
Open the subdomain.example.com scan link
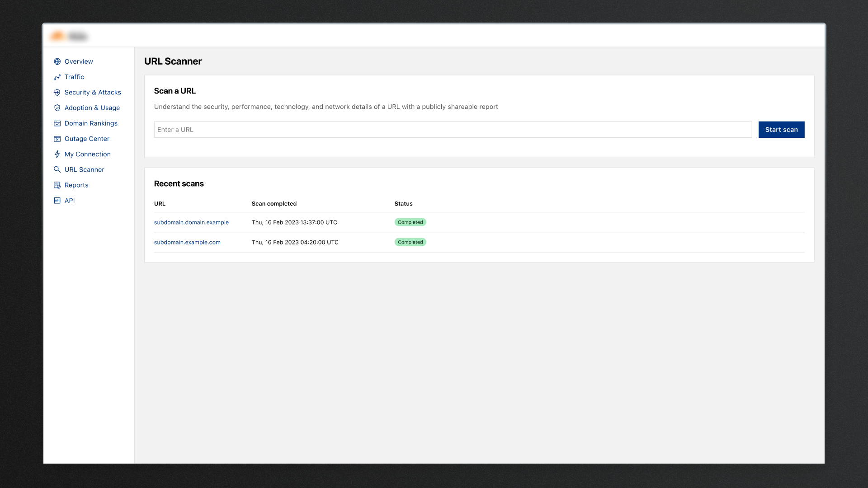pos(187,242)
